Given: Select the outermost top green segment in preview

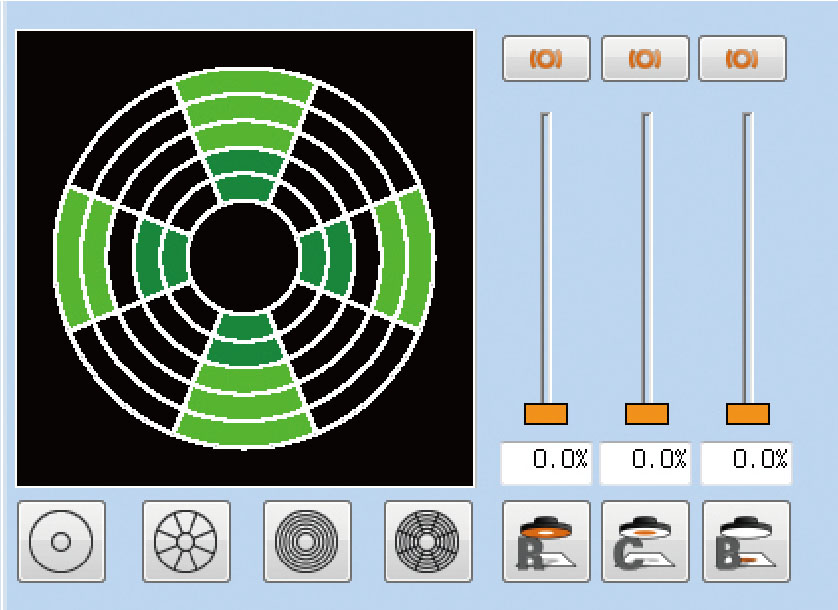Looking at the screenshot, I should click(245, 84).
